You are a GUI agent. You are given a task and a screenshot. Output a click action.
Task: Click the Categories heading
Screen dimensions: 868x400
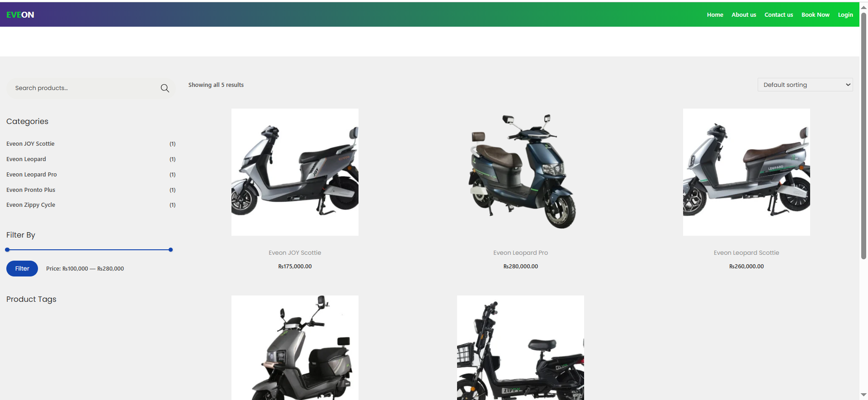[27, 121]
